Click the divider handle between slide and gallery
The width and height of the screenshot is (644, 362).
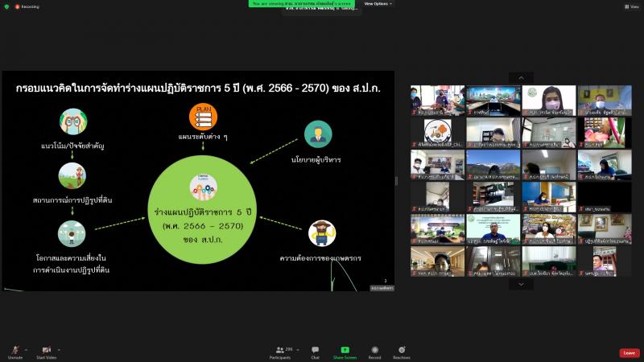point(396,180)
